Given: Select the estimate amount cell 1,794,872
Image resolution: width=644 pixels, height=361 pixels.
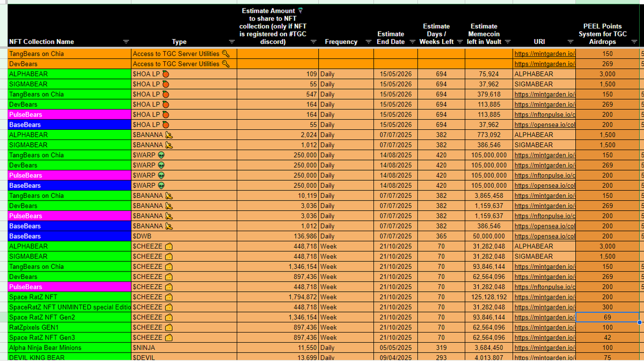Looking at the screenshot, I should click(278, 297).
